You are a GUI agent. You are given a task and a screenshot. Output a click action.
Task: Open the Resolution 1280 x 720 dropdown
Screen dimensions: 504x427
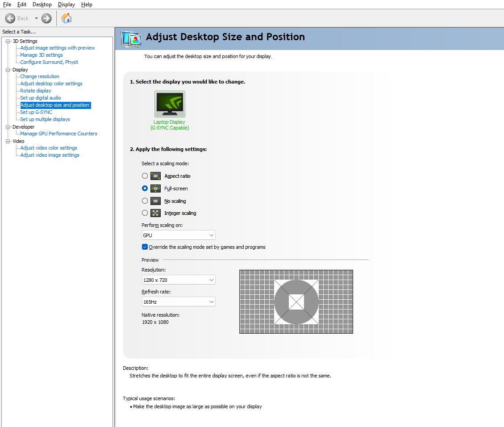(x=179, y=280)
